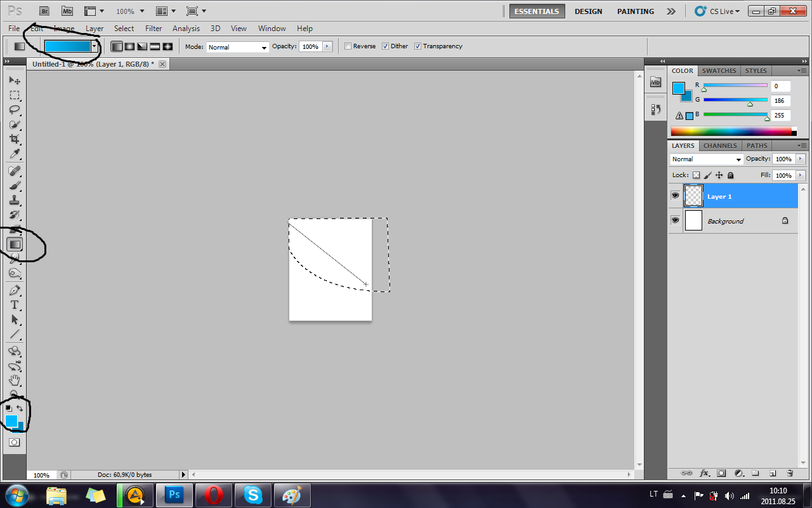The width and height of the screenshot is (812, 508).
Task: Select the Clone Stamp tool
Action: tap(15, 200)
